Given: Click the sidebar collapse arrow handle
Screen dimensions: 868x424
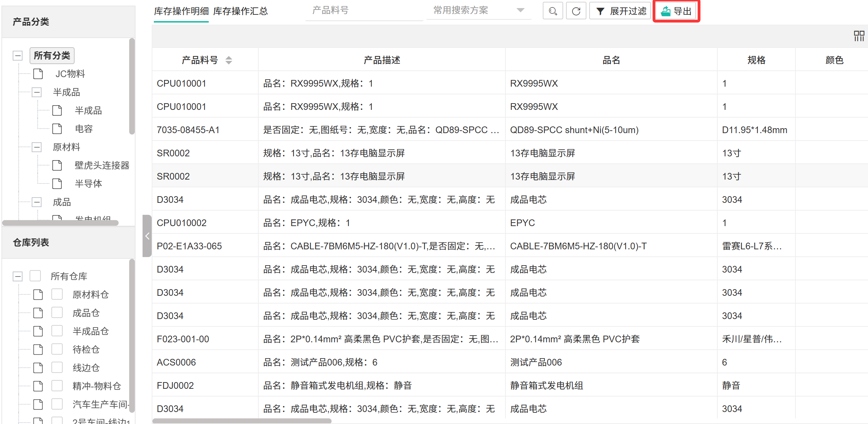Looking at the screenshot, I should point(147,236).
